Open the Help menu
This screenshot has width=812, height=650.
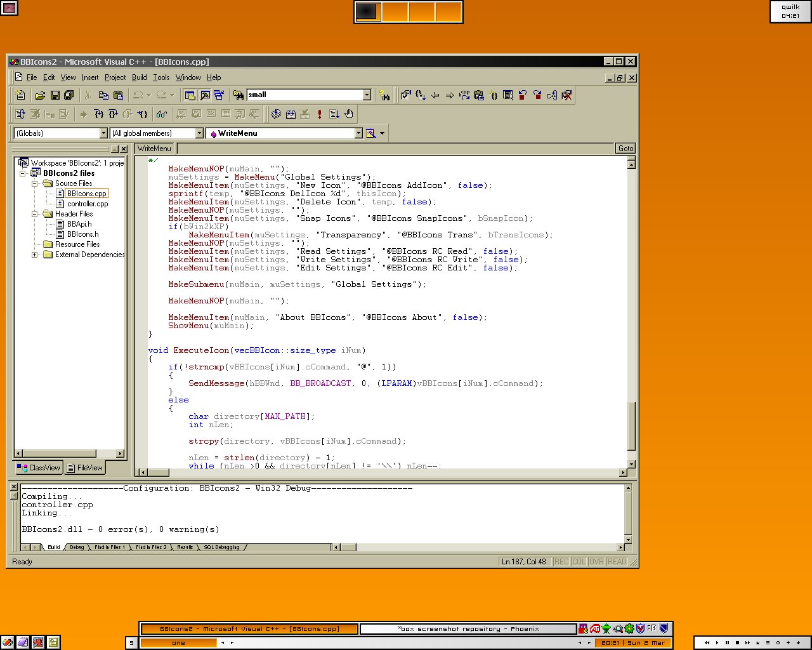214,77
